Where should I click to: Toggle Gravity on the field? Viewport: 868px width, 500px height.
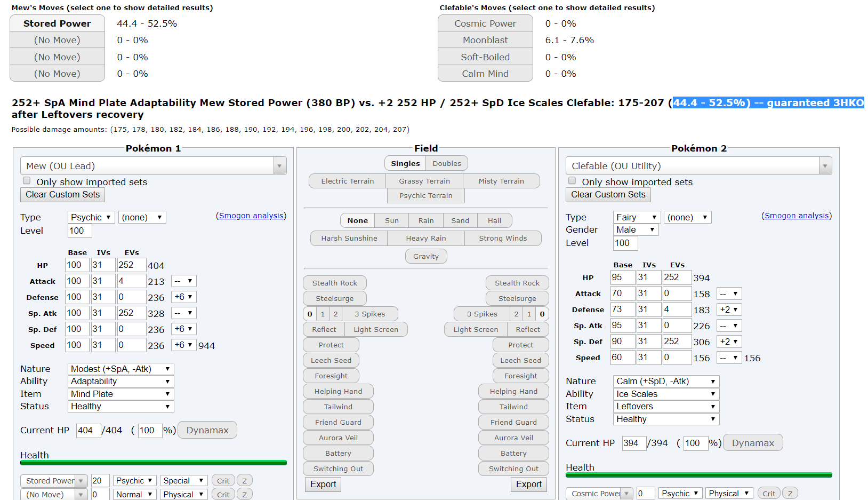[x=426, y=256]
